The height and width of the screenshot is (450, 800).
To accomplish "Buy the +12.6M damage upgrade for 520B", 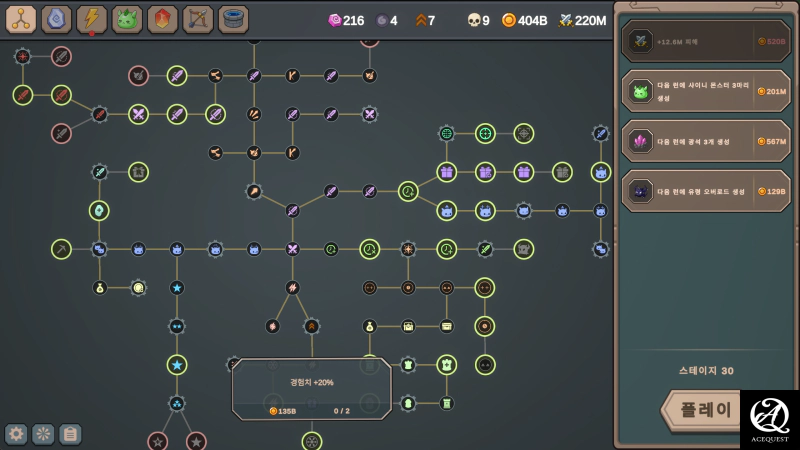I will [706, 42].
